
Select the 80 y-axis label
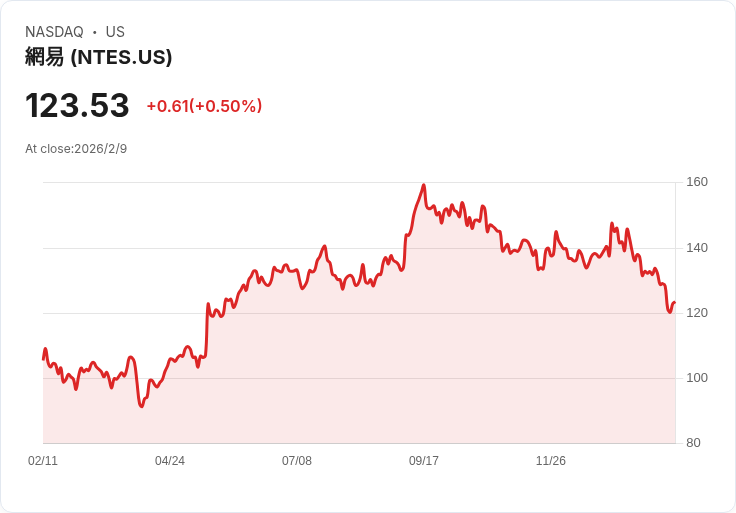[693, 443]
